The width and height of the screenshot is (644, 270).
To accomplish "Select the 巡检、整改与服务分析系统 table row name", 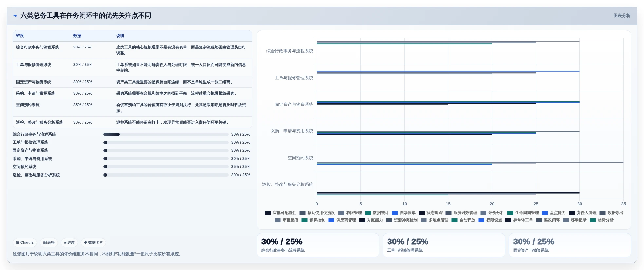I will click(40, 122).
